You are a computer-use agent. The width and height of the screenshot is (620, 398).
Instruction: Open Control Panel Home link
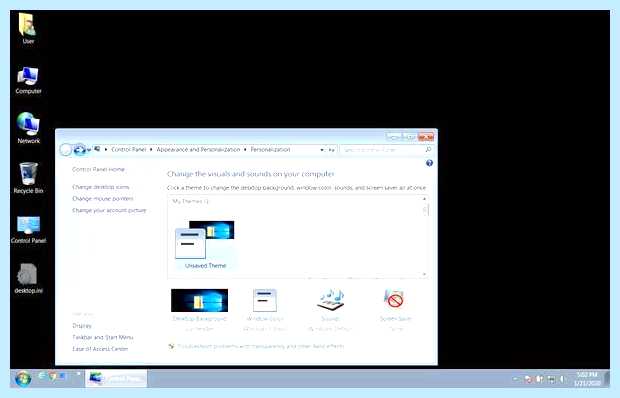98,169
